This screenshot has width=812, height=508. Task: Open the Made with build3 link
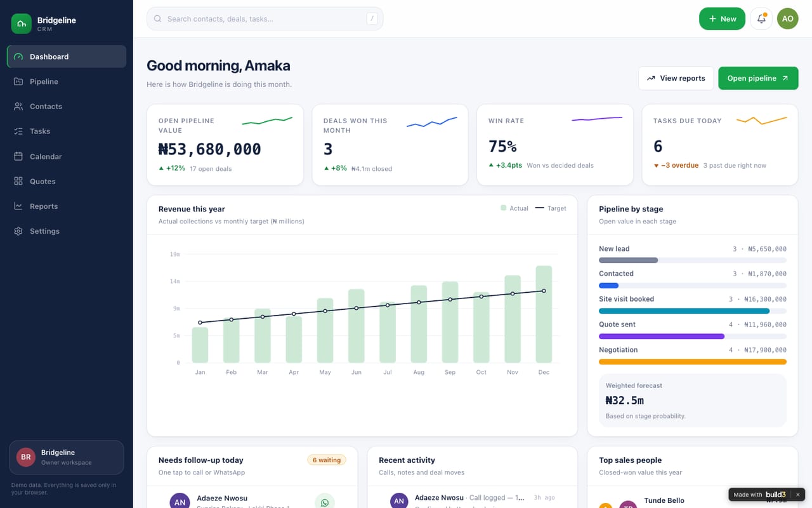point(759,495)
